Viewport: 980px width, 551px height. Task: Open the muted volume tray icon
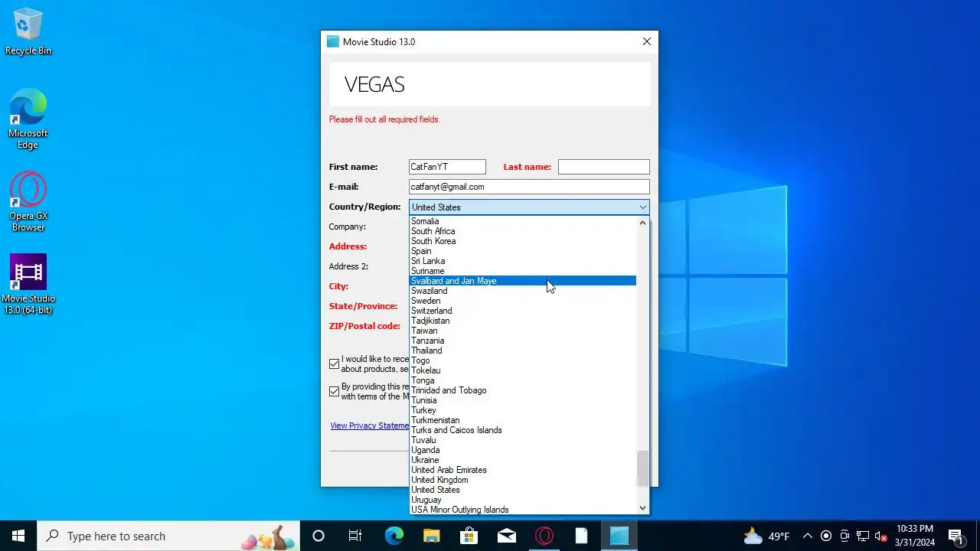tap(881, 536)
